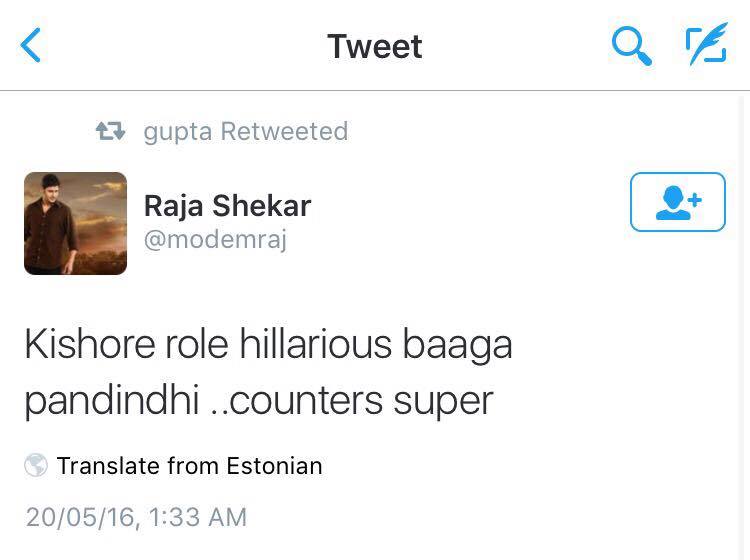Screen dimensions: 750x560
Task: Open Raja Shekar's profile picture
Action: tap(76, 223)
